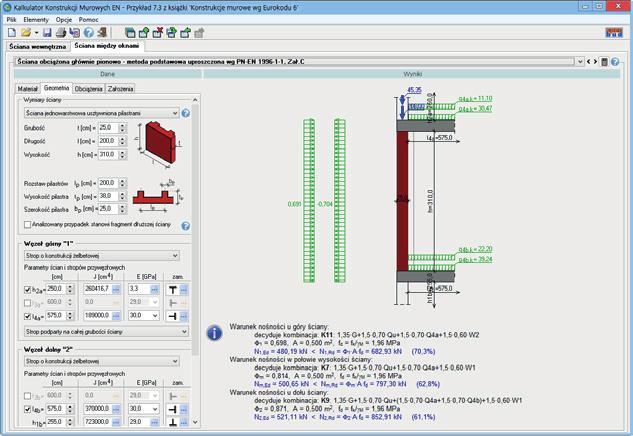Delete the element with the red X icon

coord(157,33)
